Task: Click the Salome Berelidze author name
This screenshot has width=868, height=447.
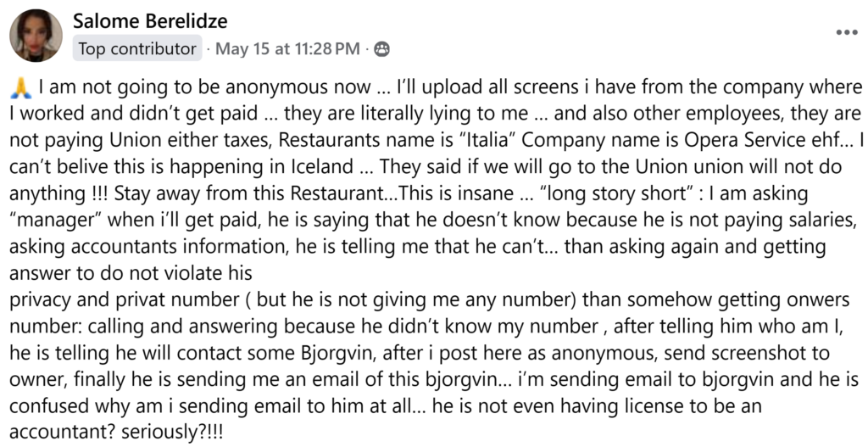Action: pos(151,21)
